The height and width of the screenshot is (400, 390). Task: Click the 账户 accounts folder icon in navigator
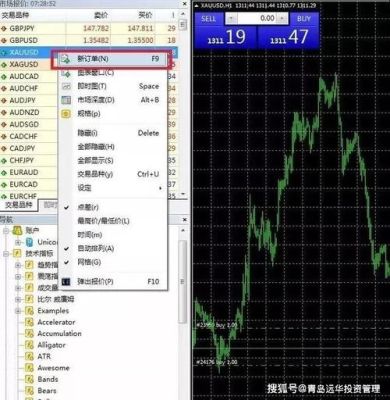pyautogui.click(x=17, y=230)
